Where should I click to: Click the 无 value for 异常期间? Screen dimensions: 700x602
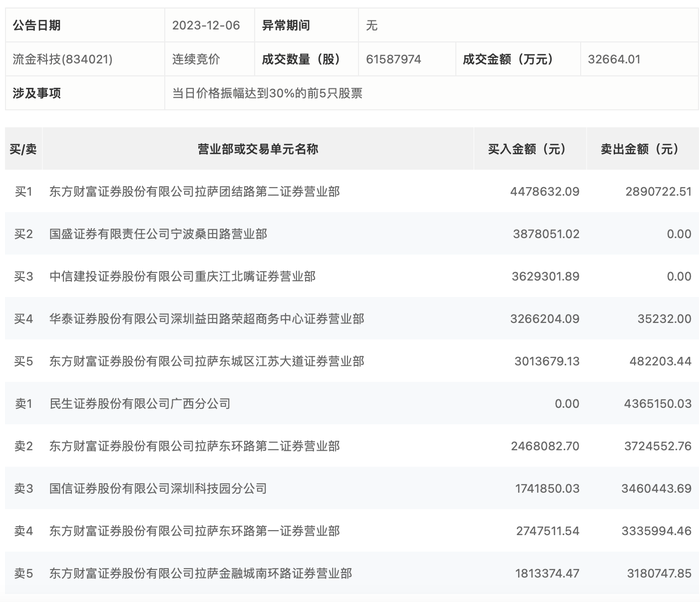pyautogui.click(x=372, y=25)
